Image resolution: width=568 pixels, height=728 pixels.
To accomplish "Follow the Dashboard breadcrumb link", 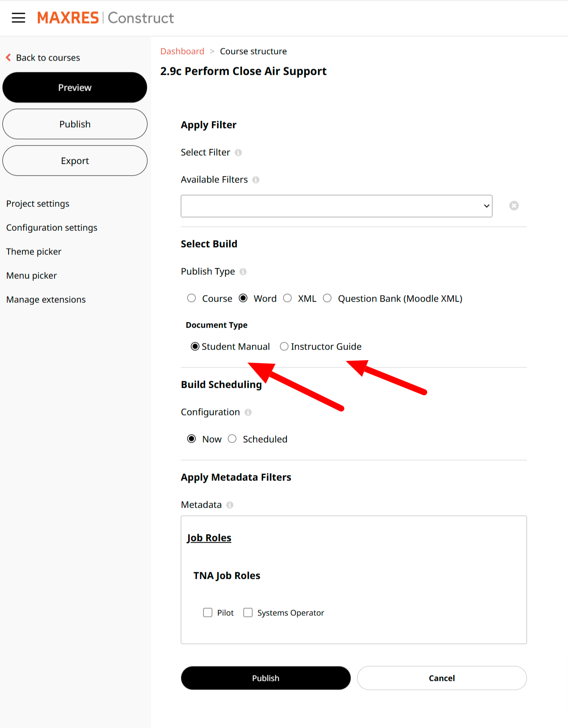I will coord(182,51).
